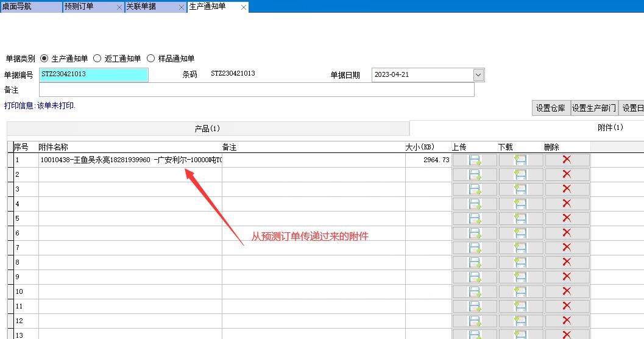Click the 备注 remarks input field

(256, 90)
